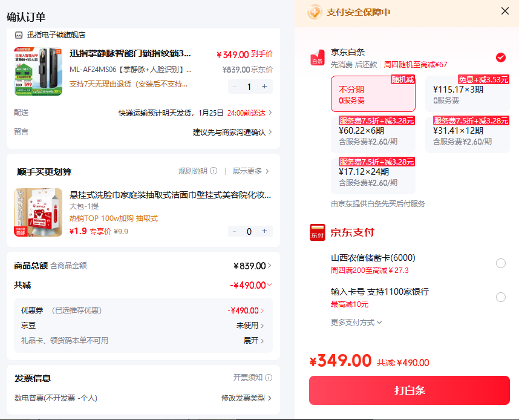Close the payment panel
The image size is (519, 420).
(x=504, y=11)
